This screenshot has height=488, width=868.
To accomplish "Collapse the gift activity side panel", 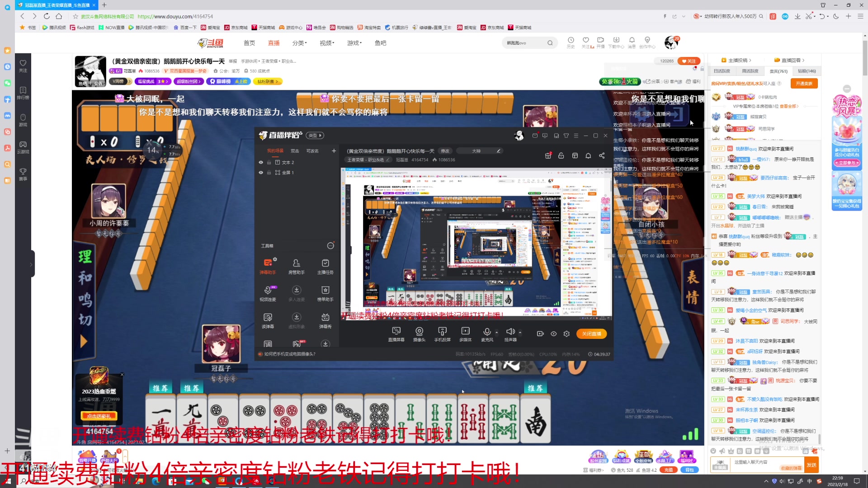I will 847,89.
